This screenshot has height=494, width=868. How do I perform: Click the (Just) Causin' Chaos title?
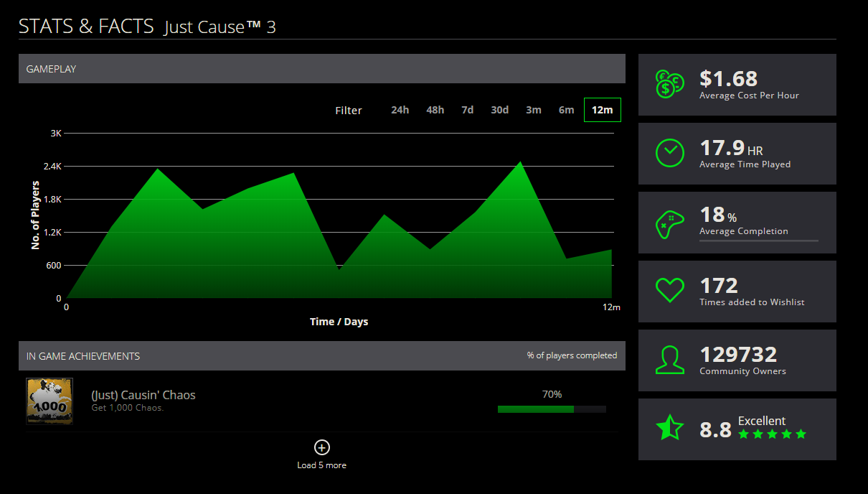[x=143, y=395]
